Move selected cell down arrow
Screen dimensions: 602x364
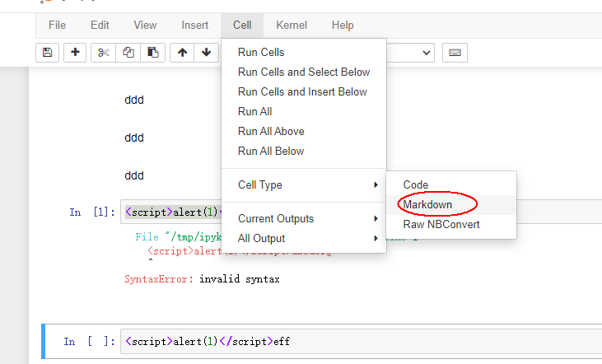click(x=207, y=53)
